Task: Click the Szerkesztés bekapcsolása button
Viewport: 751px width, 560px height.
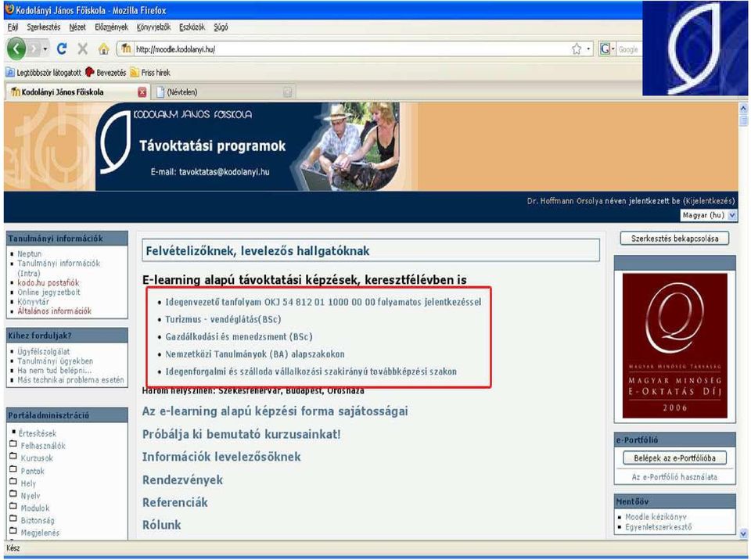Action: coord(674,239)
